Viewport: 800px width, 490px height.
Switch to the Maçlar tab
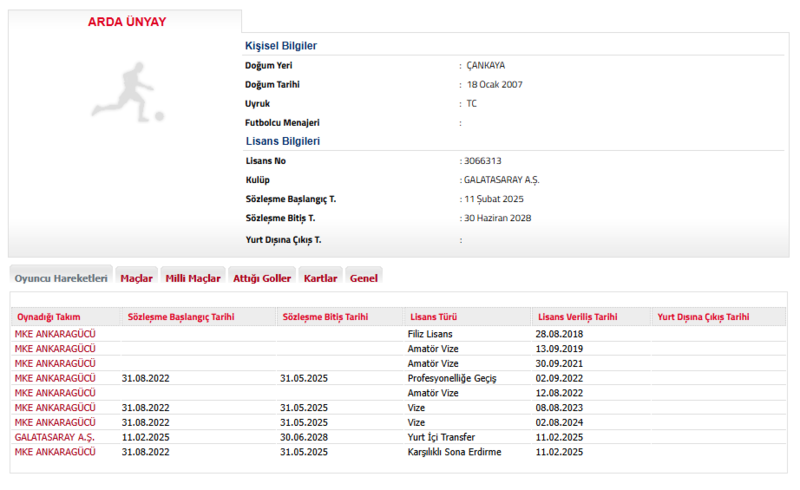(136, 278)
